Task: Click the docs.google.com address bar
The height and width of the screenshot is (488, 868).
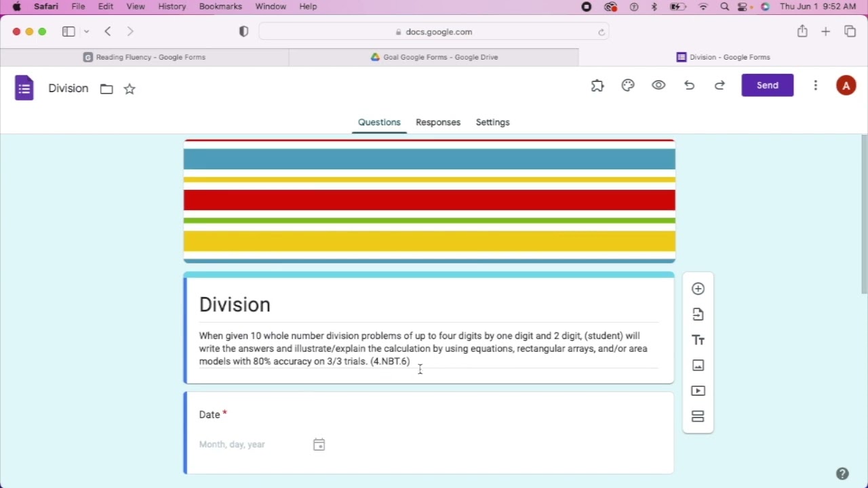Action: tap(434, 32)
